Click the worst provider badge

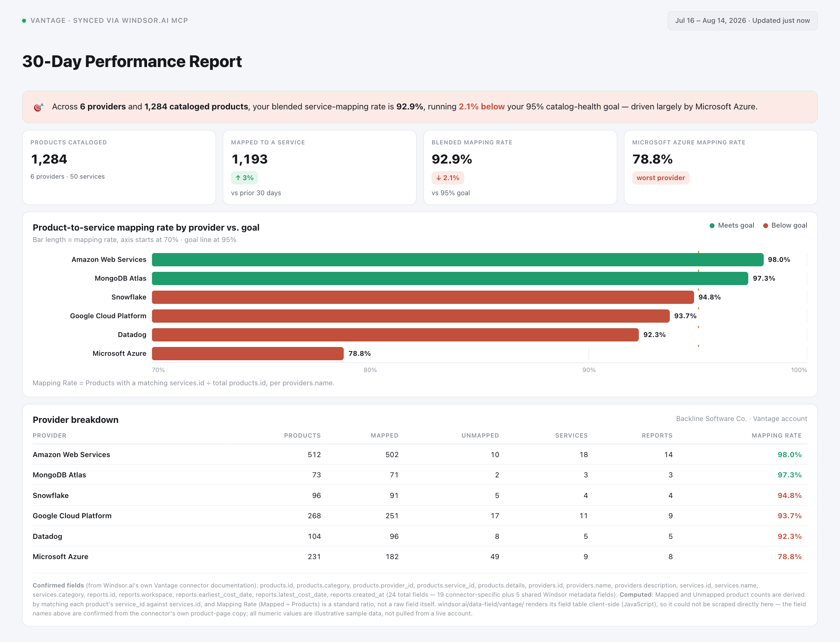click(x=660, y=178)
